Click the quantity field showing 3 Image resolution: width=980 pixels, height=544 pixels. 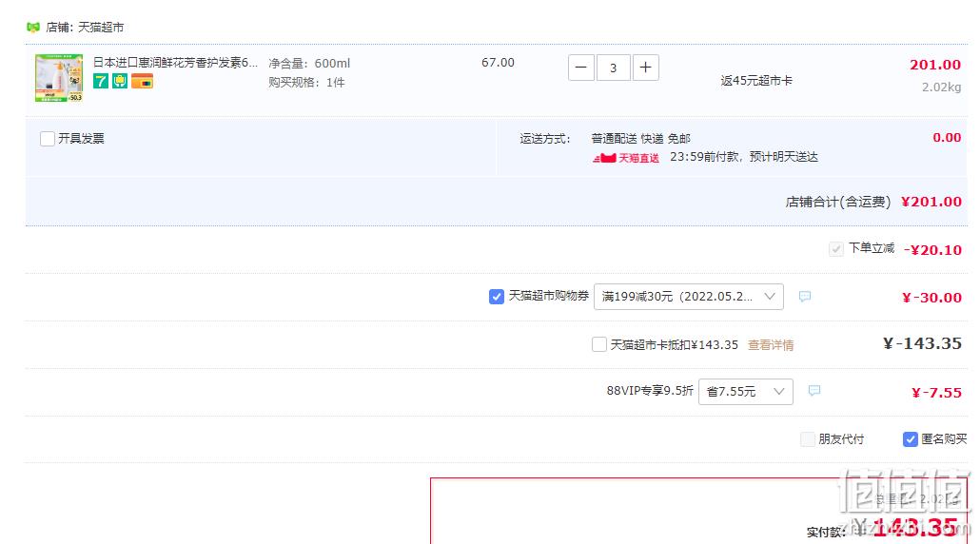[x=613, y=68]
